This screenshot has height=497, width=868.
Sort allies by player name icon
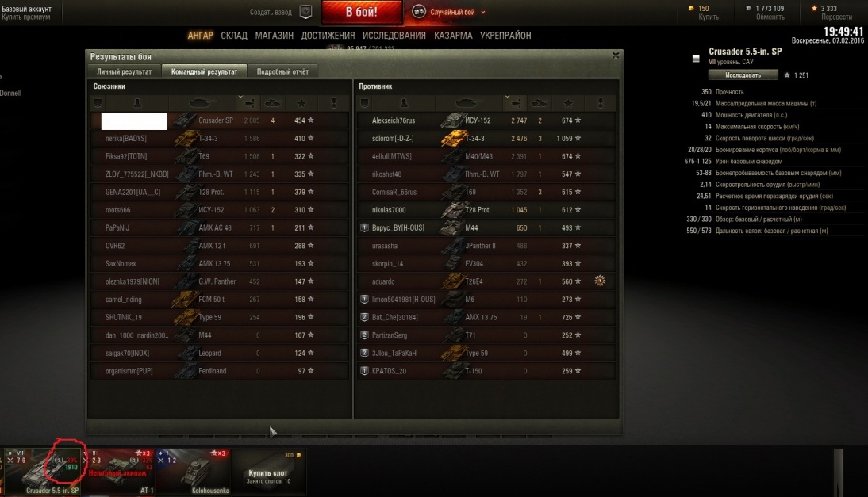(137, 103)
